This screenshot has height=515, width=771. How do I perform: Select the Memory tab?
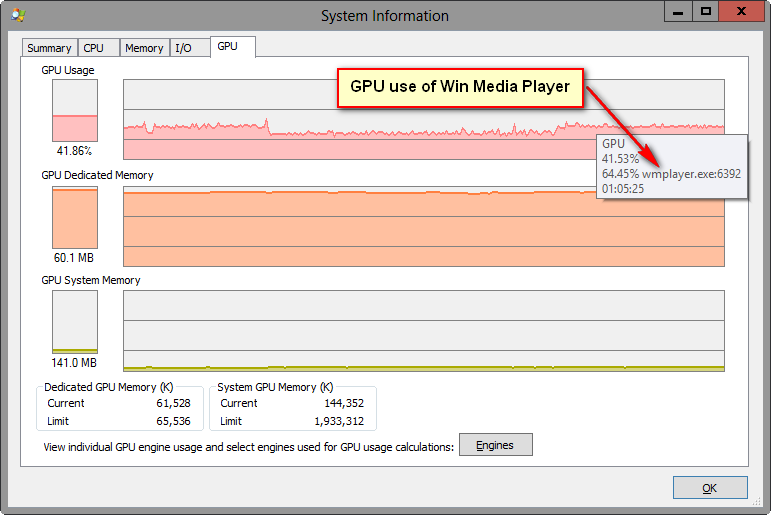click(144, 48)
